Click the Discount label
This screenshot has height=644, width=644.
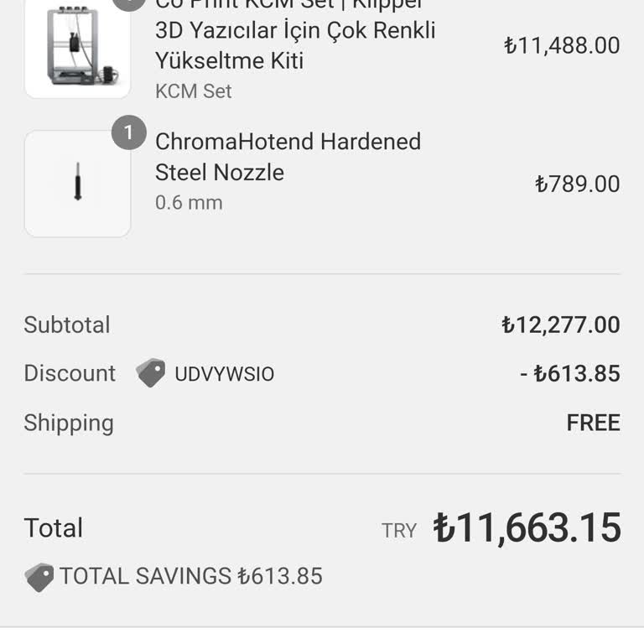click(x=70, y=373)
